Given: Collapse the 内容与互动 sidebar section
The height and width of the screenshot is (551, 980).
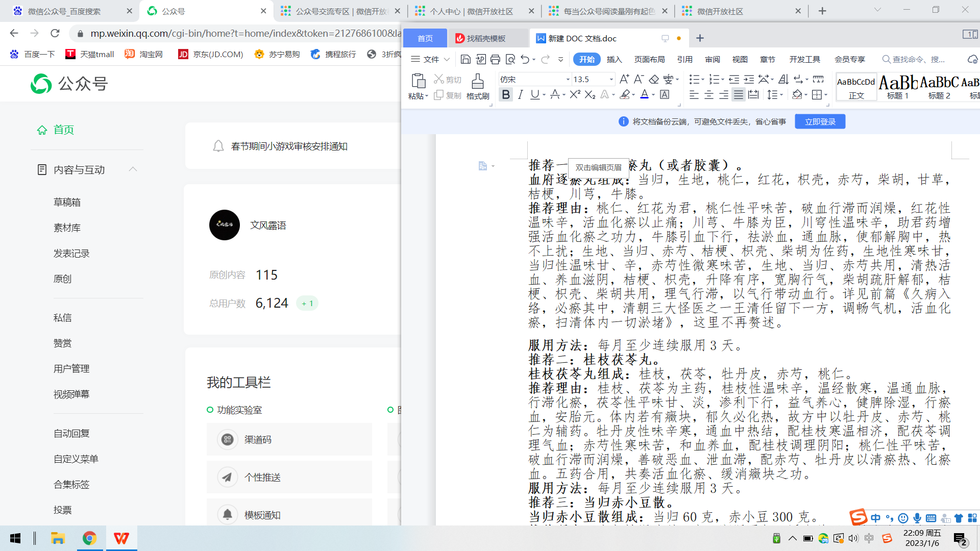Looking at the screenshot, I should [x=133, y=169].
